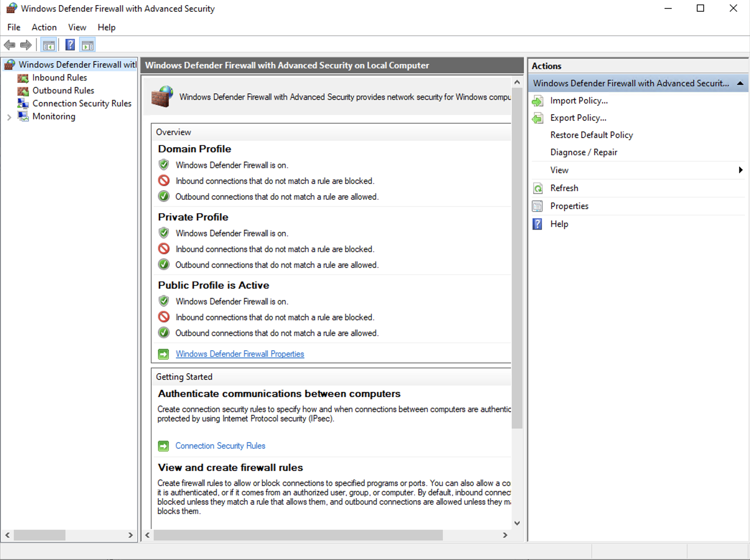Image resolution: width=750 pixels, height=560 pixels.
Task: Open the Connection Security Rules link in Getting Started
Action: point(220,446)
